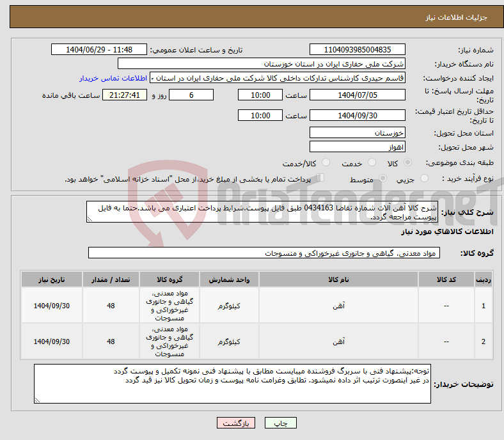Select the خدمت radio button
This screenshot has width=504, height=440.
372,162
